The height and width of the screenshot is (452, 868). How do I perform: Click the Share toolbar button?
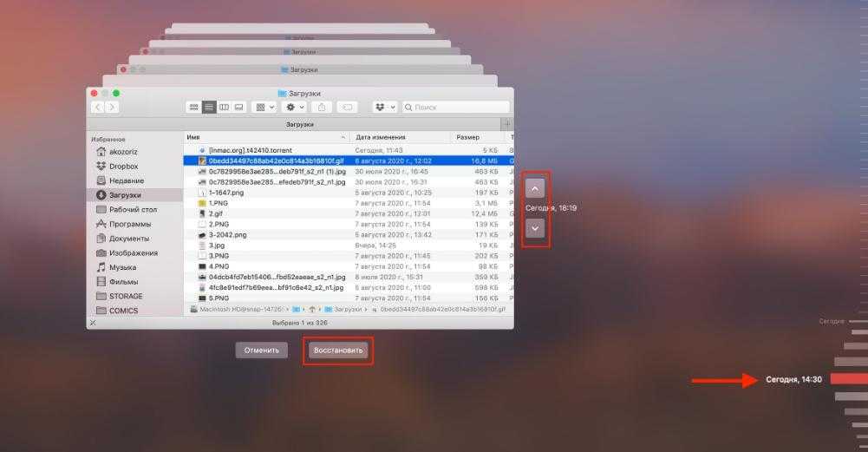point(322,107)
